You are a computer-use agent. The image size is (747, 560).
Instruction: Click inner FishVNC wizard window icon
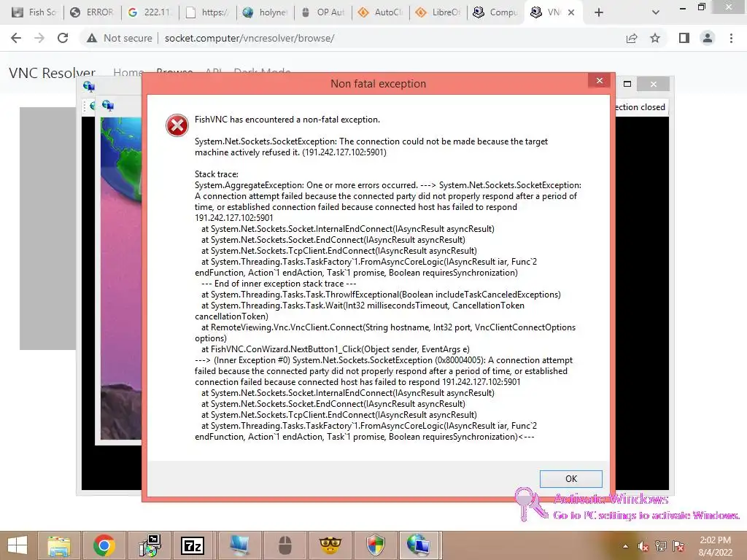pyautogui.click(x=108, y=105)
